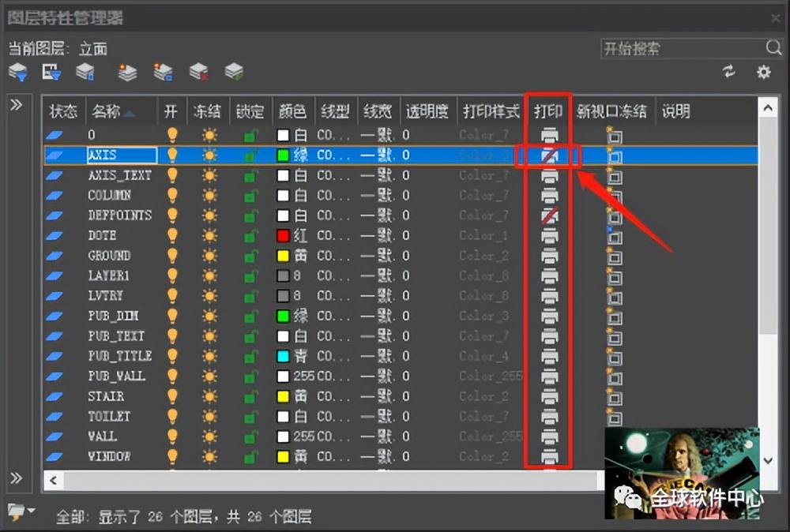Open the filter dropdown in bottom-left corner
Image resolution: width=790 pixels, height=532 pixels.
click(x=21, y=511)
